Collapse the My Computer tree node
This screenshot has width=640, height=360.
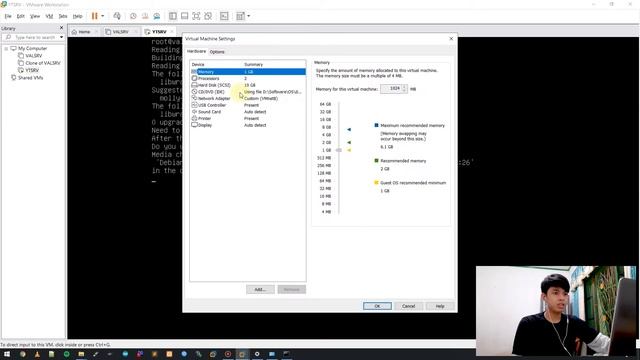[x=6, y=49]
